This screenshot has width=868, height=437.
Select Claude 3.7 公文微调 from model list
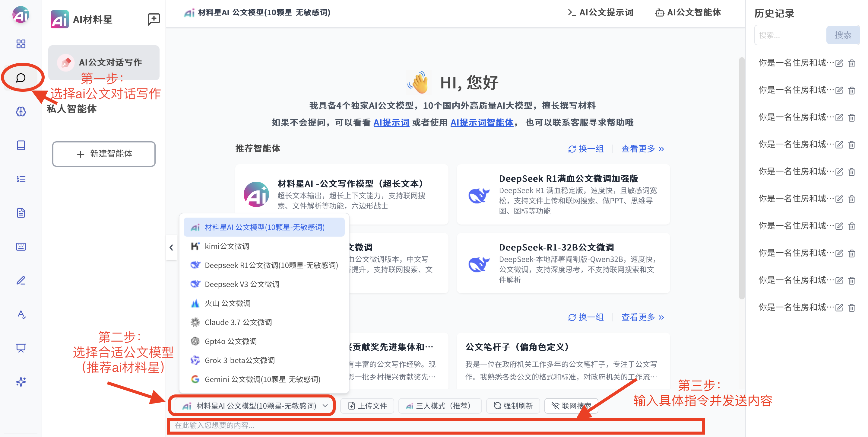pos(238,322)
